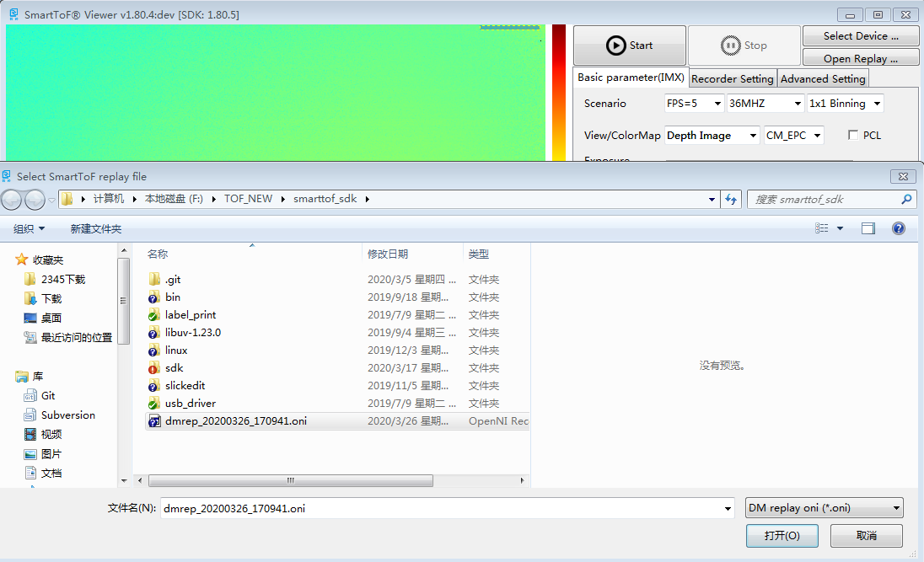
Task: Sort files by the 修改日期 column header
Action: 388,254
